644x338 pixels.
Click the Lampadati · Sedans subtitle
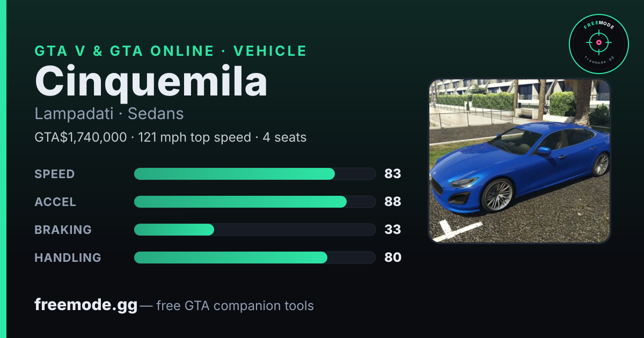pos(109,114)
